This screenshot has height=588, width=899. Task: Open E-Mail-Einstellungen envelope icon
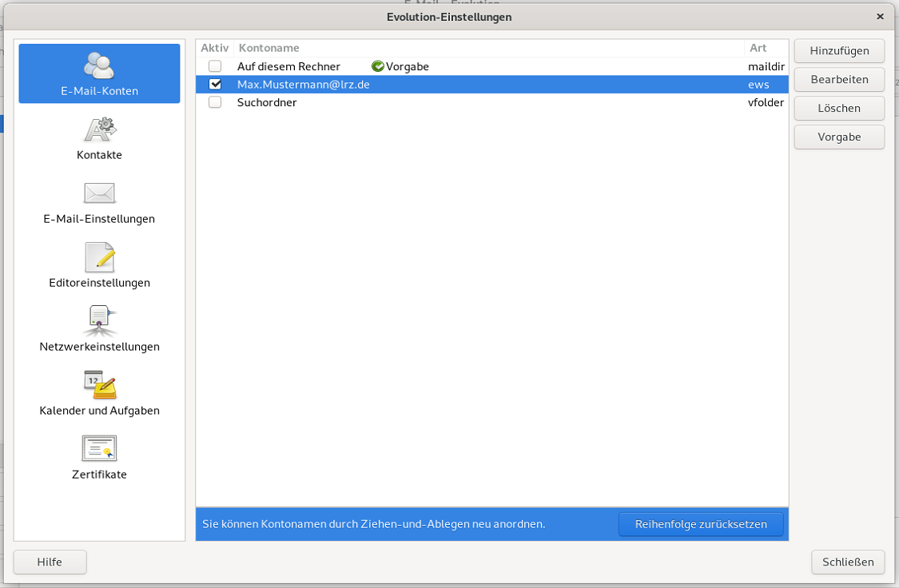pos(99,193)
